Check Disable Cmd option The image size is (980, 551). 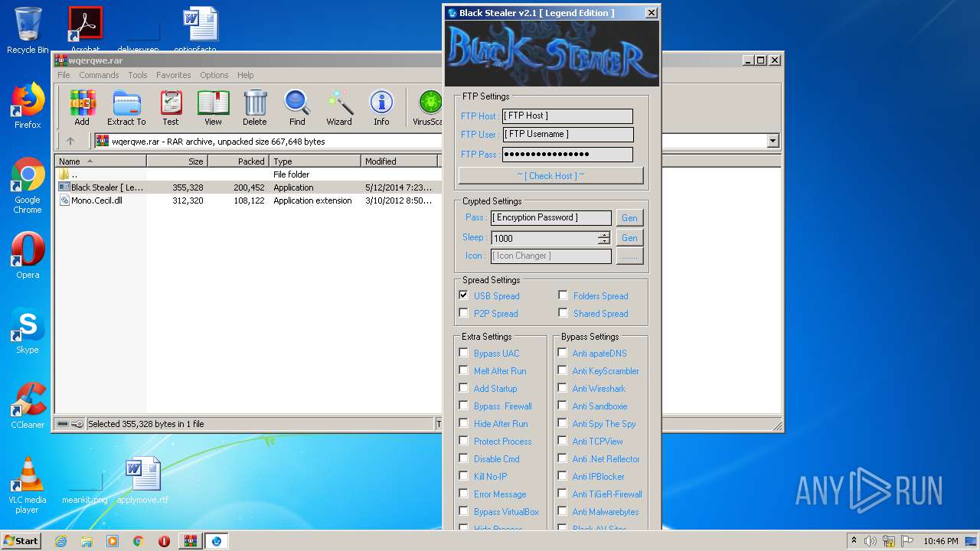[463, 458]
